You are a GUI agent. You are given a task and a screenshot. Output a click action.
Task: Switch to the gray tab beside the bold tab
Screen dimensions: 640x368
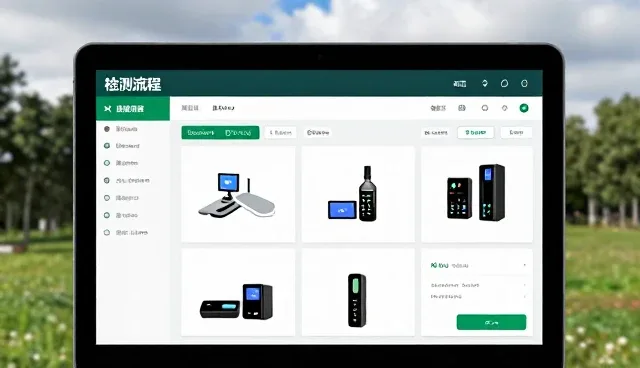click(190, 108)
